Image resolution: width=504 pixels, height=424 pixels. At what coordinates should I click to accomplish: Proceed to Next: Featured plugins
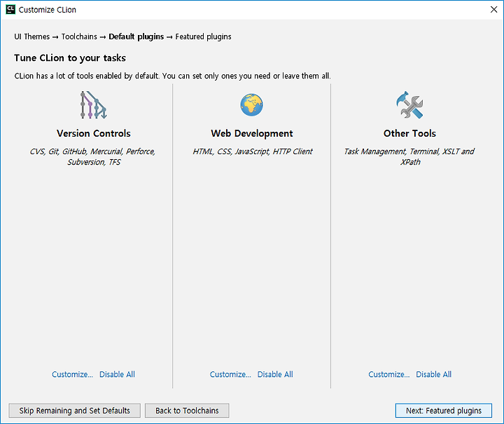point(444,411)
